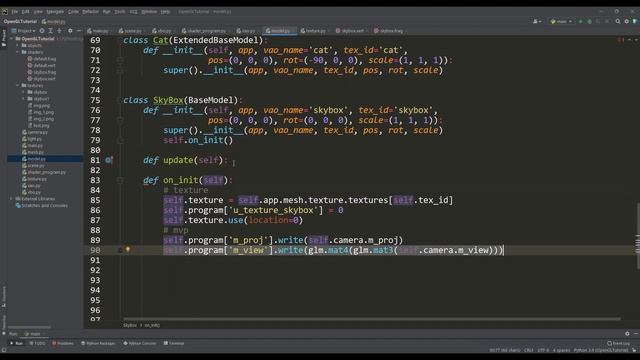
Task: Expand the skybox folder in project tree
Action: [24, 92]
